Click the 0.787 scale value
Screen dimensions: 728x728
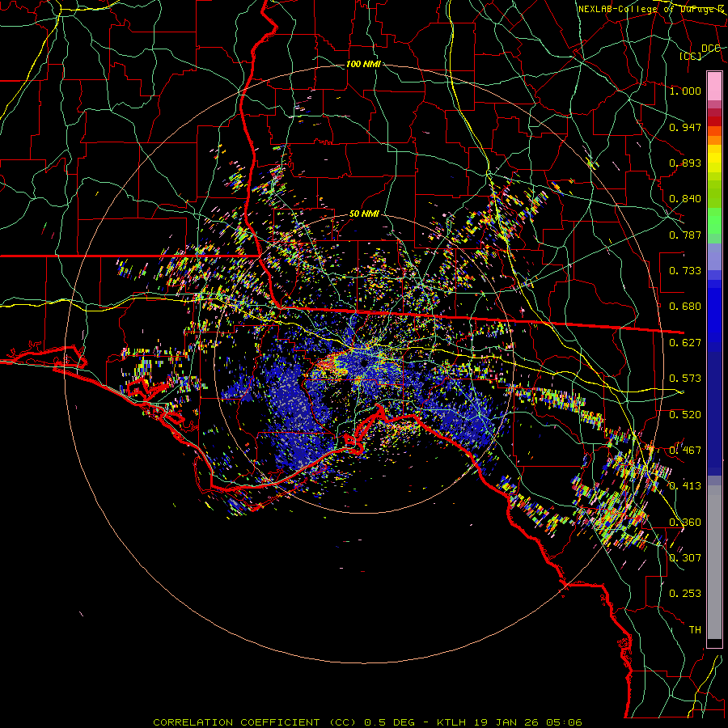click(x=685, y=235)
